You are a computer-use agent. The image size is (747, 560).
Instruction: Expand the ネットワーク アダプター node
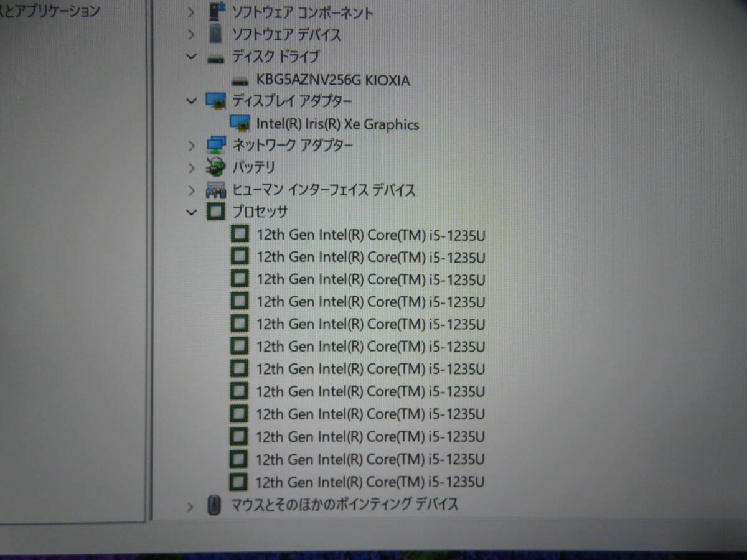191,145
